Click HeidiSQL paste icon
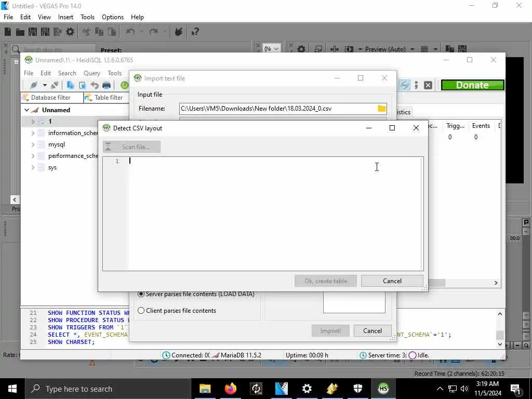Viewport: 532px width, 399px height. coord(83,85)
